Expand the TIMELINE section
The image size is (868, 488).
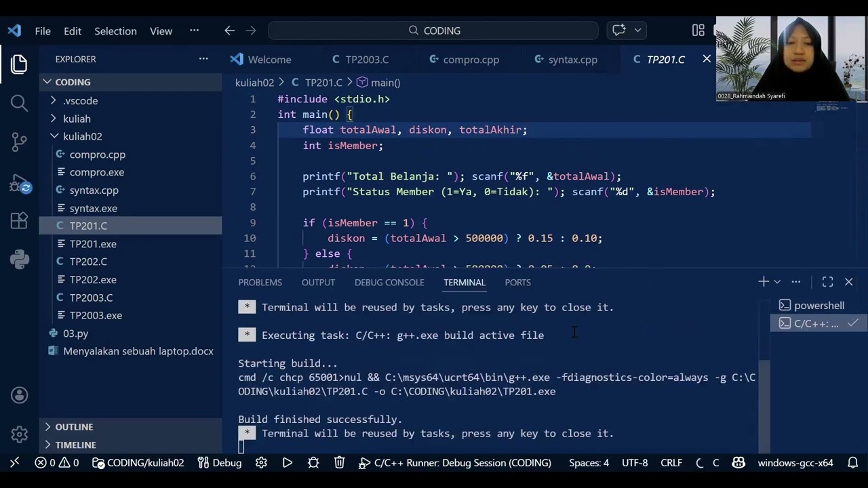point(130,445)
